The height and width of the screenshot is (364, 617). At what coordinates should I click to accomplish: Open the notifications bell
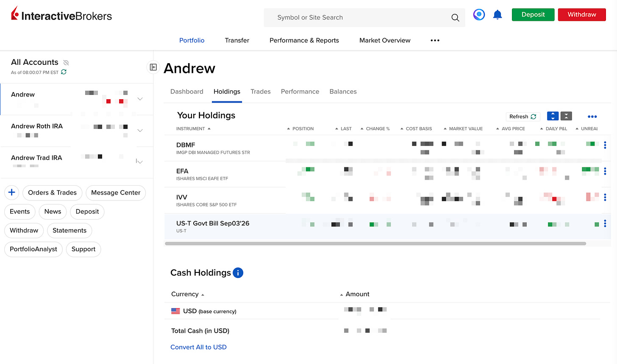(x=497, y=15)
